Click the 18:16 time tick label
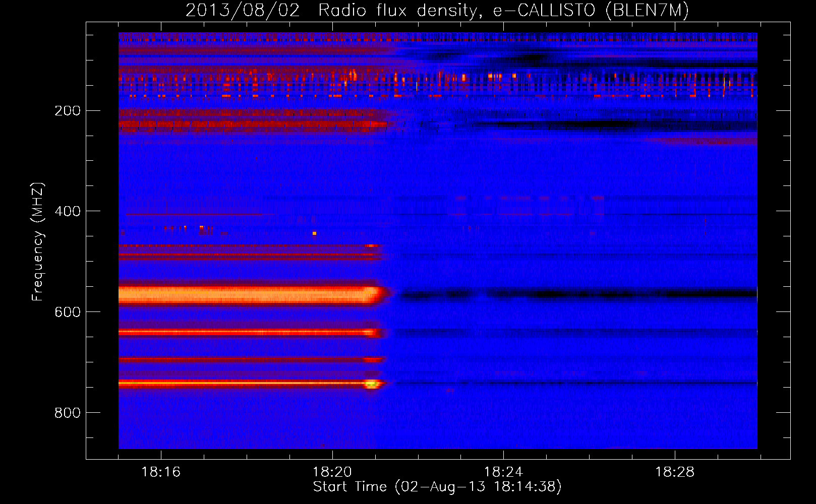Viewport: 816px width, 504px height. pyautogui.click(x=161, y=472)
